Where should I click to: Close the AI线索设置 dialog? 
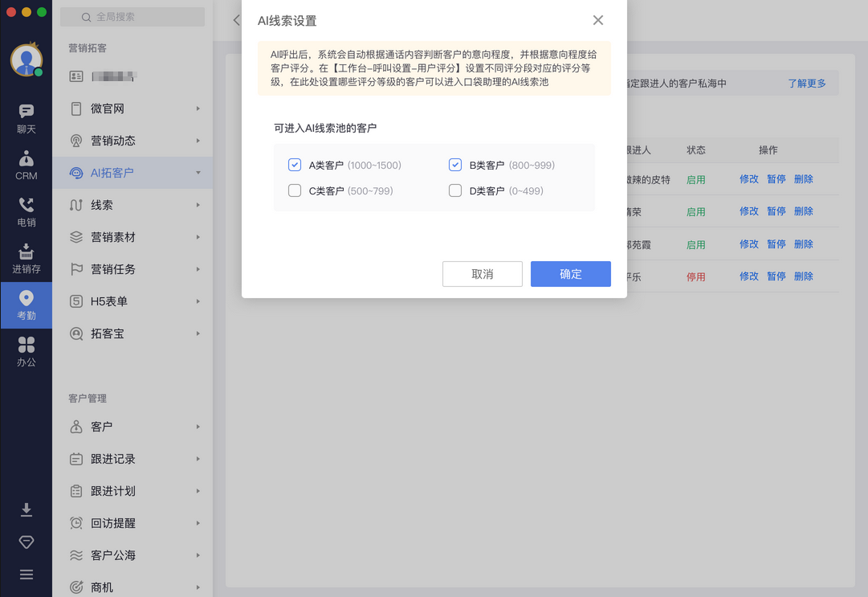(598, 20)
